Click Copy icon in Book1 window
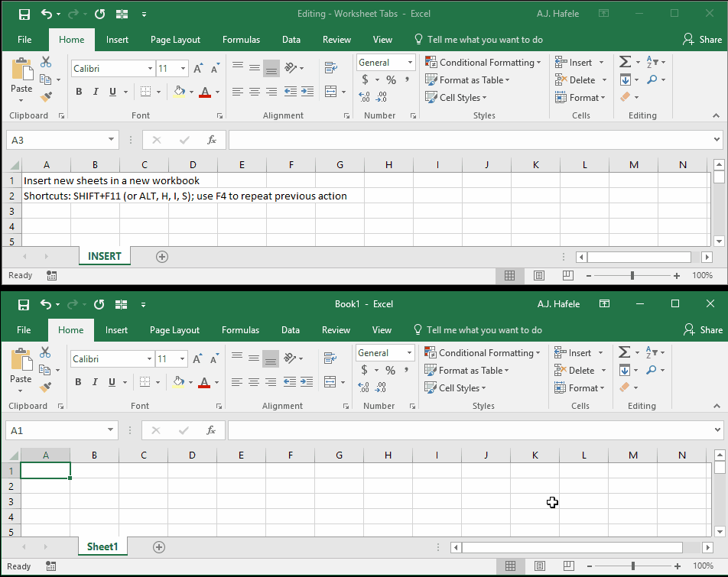 [x=44, y=370]
